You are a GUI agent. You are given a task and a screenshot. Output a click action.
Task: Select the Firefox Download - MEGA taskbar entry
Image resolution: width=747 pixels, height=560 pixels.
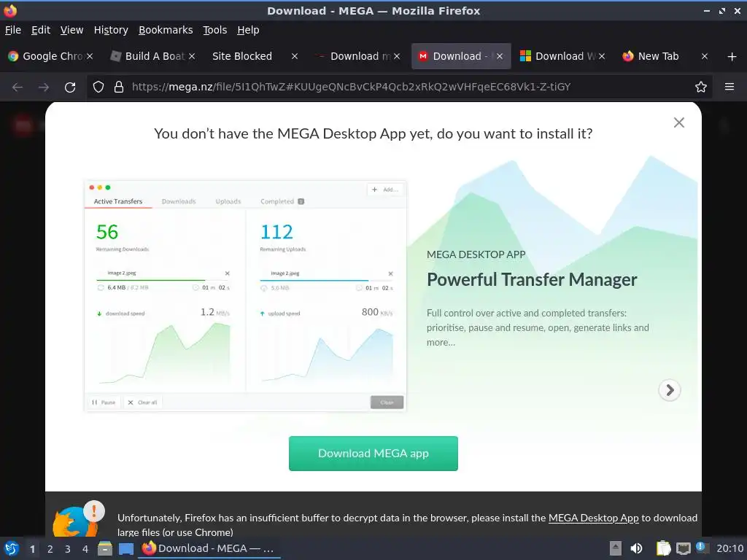tap(209, 548)
